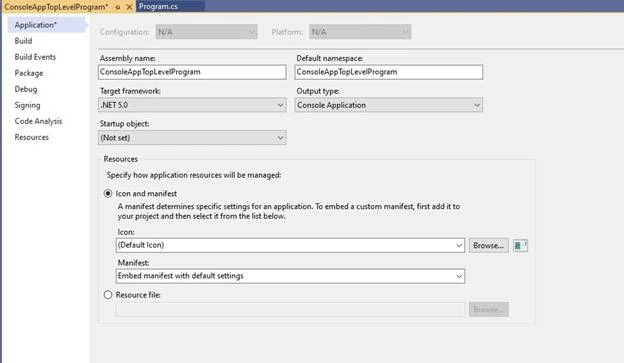
Task: Select the Icon and manifest radio option
Action: pos(108,193)
